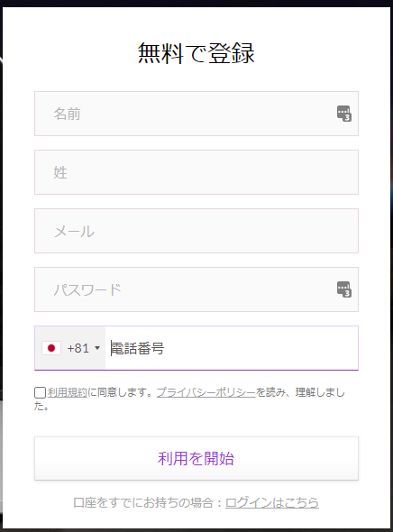
Task: Click into the メール field
Action: coord(196,231)
